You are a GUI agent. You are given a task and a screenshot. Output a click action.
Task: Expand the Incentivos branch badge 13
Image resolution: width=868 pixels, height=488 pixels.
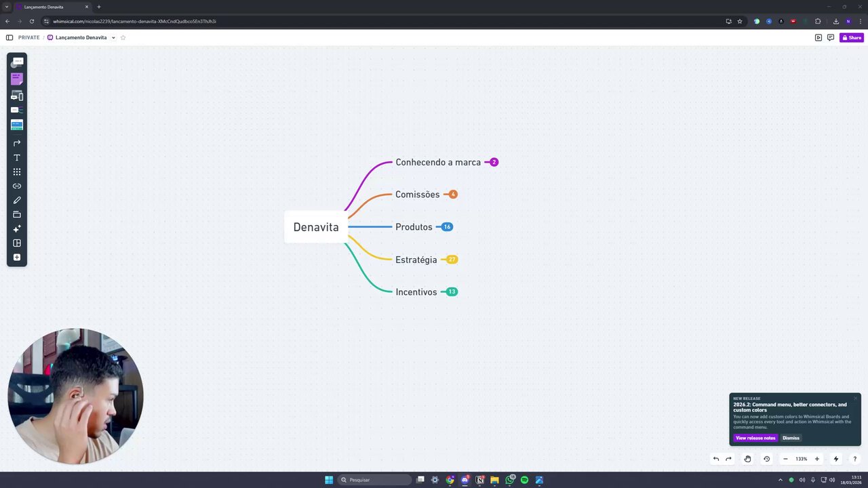452,291
